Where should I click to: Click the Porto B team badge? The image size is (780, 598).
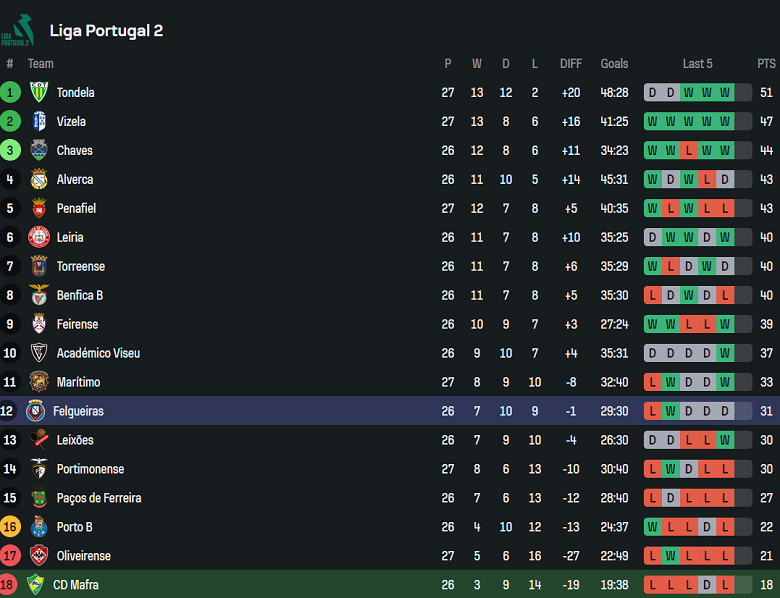39,527
